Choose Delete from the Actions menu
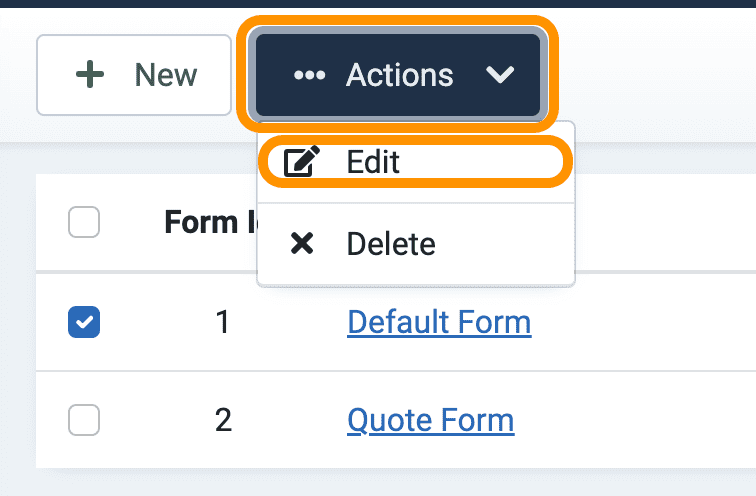The width and height of the screenshot is (756, 496). 416,243
